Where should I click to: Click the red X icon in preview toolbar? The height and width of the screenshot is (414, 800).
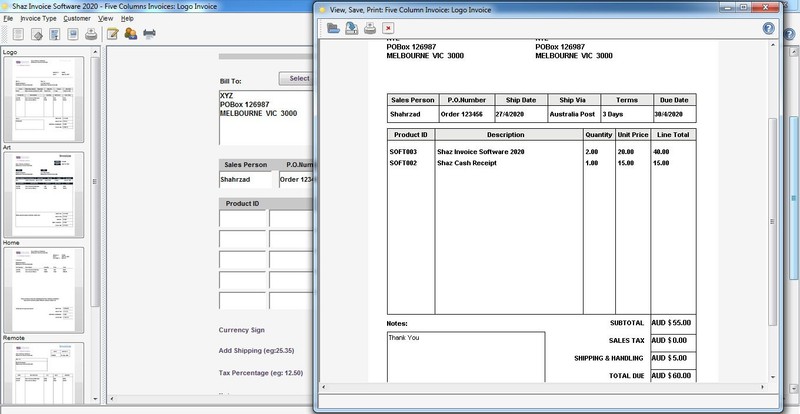click(x=388, y=28)
